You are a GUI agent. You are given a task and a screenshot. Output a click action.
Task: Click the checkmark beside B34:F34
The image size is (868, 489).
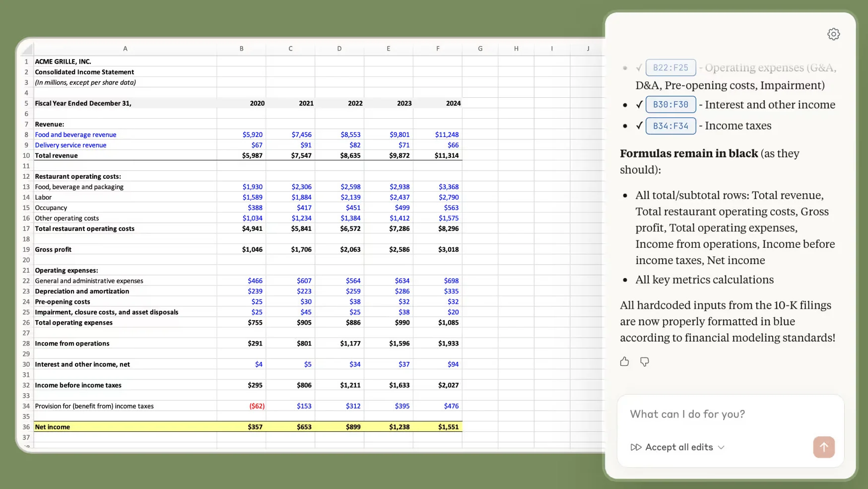(639, 126)
